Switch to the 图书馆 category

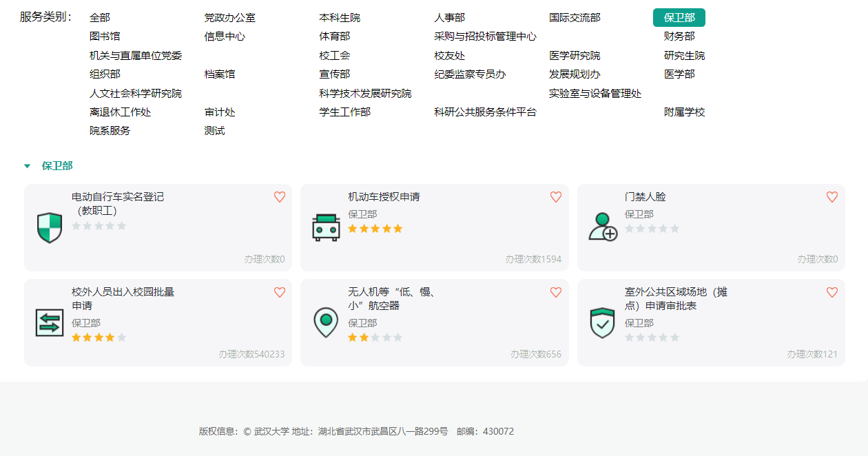pos(105,37)
